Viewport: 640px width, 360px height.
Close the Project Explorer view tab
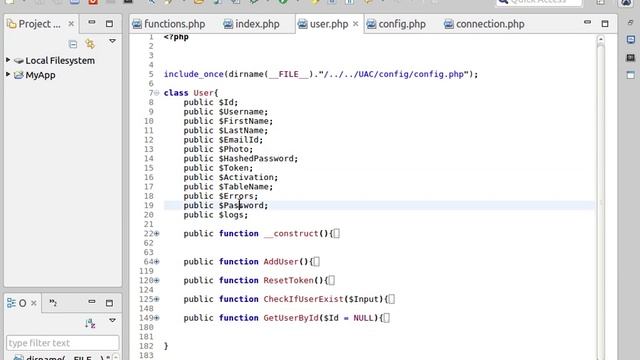[x=71, y=24]
